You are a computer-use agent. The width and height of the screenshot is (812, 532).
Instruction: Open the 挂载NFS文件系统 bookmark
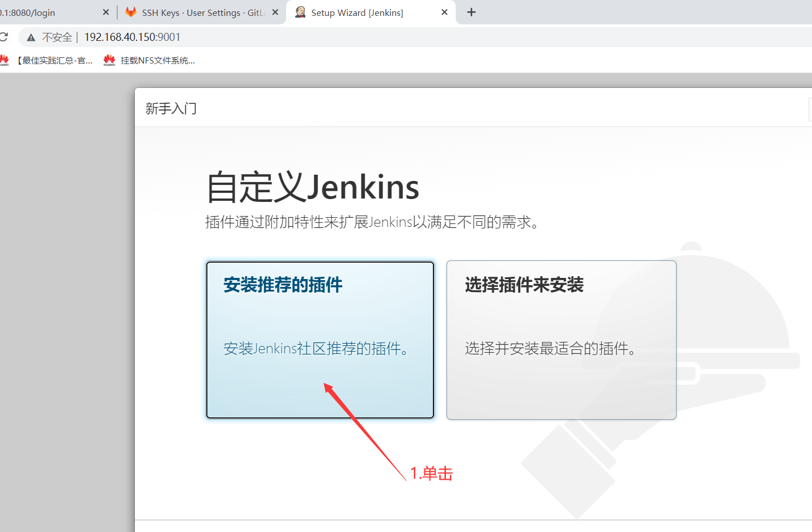tap(150, 60)
